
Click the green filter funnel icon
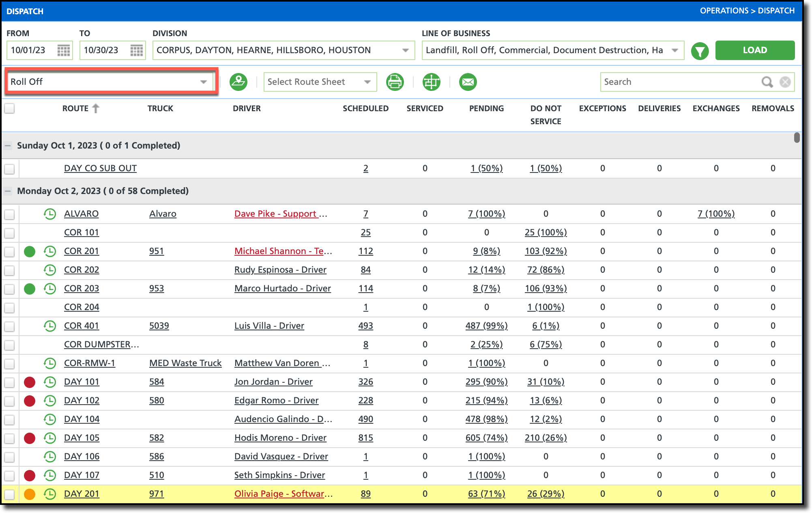tap(700, 51)
